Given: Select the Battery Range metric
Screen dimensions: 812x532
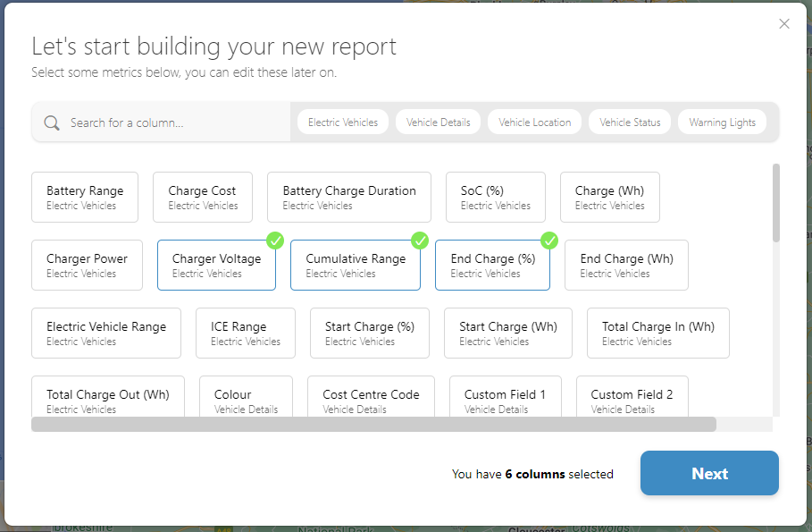Looking at the screenshot, I should [85, 197].
